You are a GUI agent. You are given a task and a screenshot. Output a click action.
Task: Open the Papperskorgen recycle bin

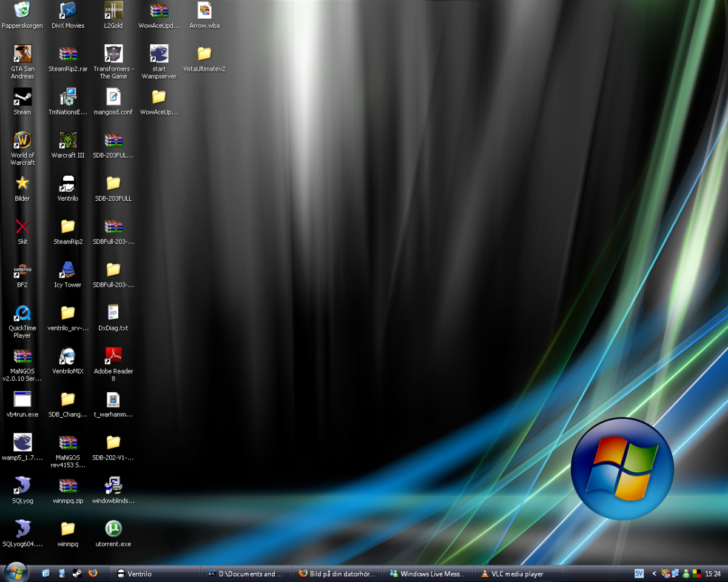click(22, 11)
